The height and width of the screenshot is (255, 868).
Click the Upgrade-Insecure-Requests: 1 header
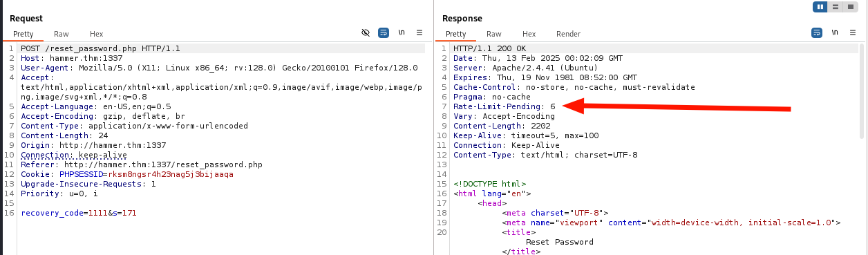pos(88,184)
